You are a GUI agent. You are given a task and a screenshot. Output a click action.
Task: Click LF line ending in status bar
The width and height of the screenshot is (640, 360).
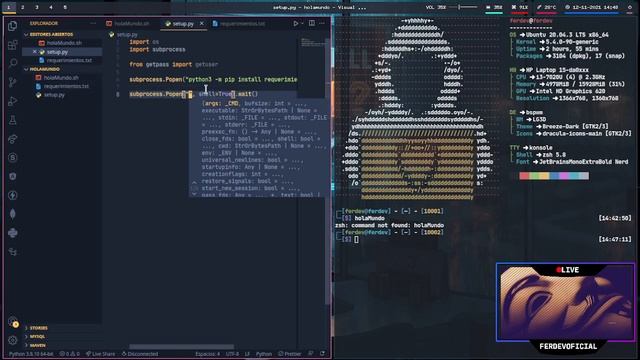tap(247, 354)
